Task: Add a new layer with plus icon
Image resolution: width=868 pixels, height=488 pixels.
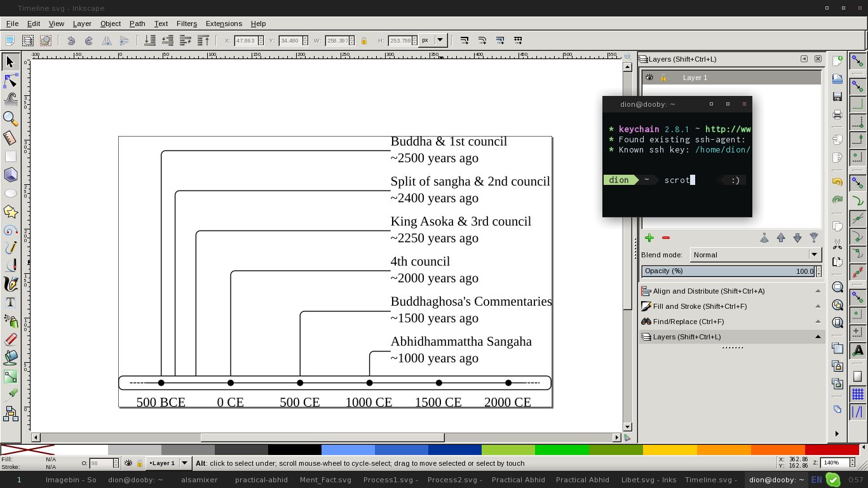Action: [x=649, y=238]
